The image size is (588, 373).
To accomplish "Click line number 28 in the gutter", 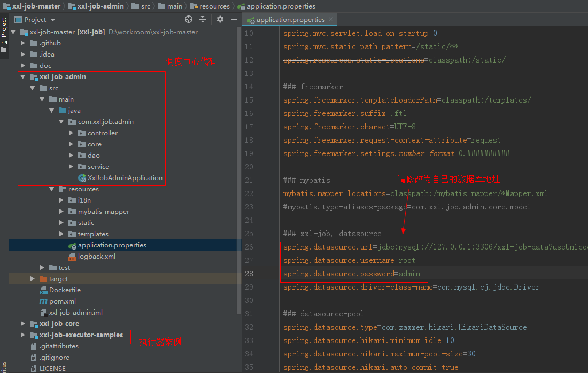I will [x=249, y=274].
